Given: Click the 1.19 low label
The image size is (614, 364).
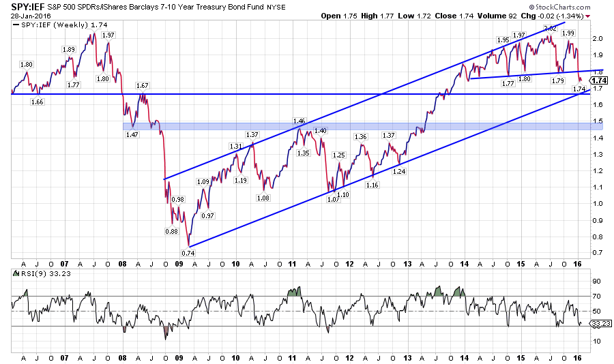Looking at the screenshot, I should pos(241,181).
